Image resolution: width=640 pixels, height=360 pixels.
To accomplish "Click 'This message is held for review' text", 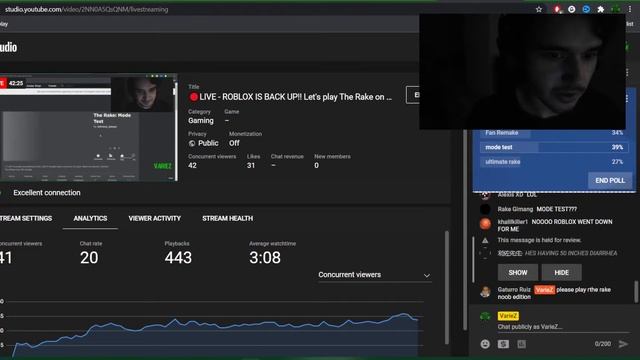I will [x=539, y=240].
